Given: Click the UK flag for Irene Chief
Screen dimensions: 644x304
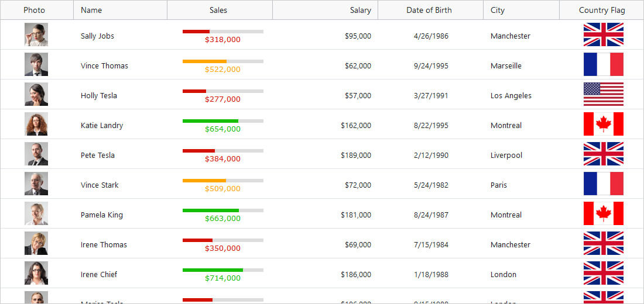Looking at the screenshot, I should pos(603,273).
